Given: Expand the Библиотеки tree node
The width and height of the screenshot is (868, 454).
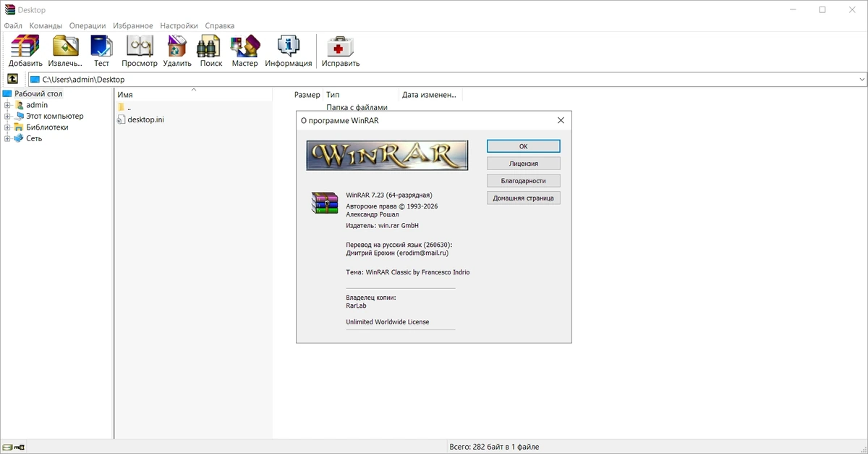Looking at the screenshot, I should click(7, 127).
